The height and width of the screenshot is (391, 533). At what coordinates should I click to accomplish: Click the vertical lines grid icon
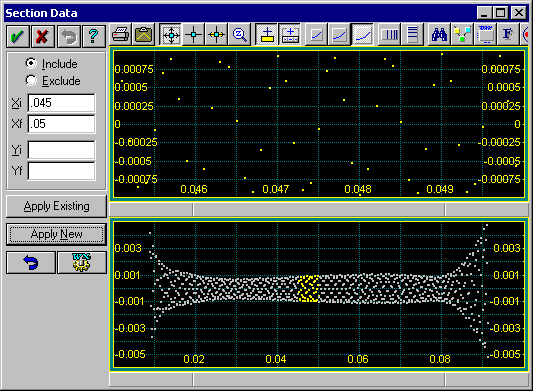click(390, 34)
